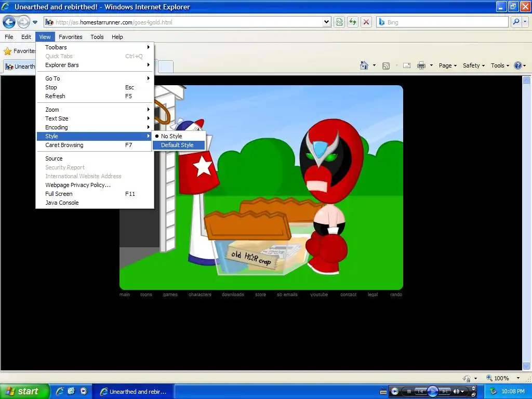The height and width of the screenshot is (399, 532).
Task: Click the RSS feeds icon
Action: tap(386, 66)
